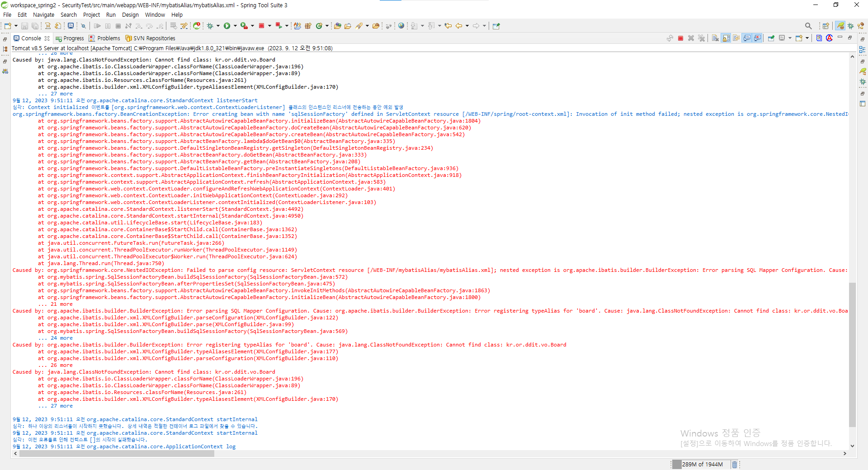The width and height of the screenshot is (868, 470).
Task: Open the Navigate menu
Action: coord(43,15)
